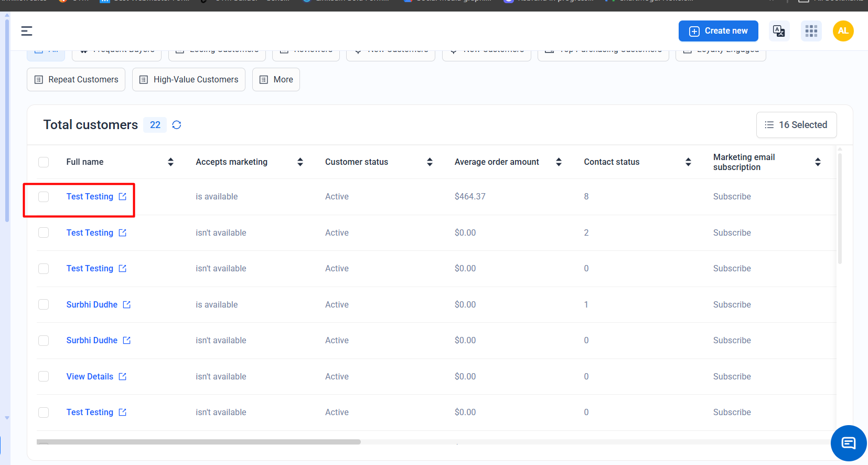The height and width of the screenshot is (465, 868).
Task: Sort by Full name column
Action: click(x=170, y=162)
